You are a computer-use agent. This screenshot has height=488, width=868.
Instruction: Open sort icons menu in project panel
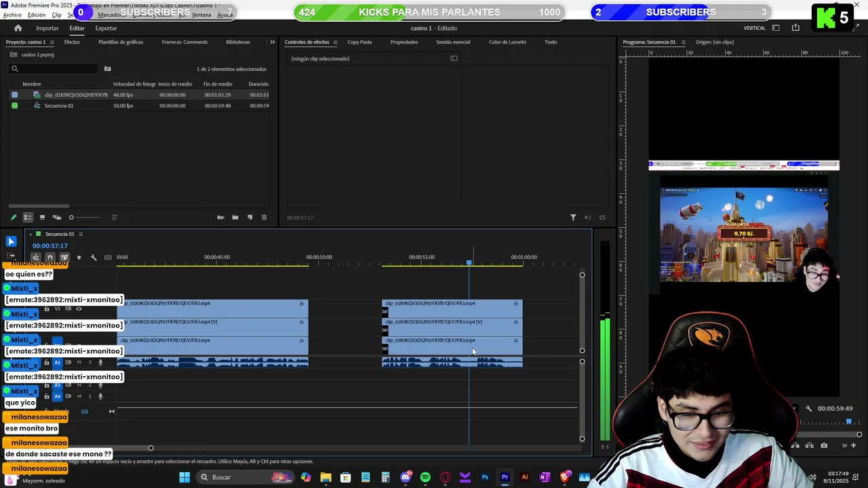coord(114,218)
